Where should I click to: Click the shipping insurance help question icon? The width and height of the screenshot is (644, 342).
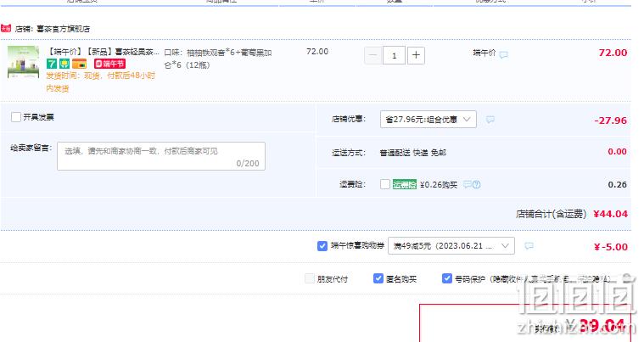477,184
